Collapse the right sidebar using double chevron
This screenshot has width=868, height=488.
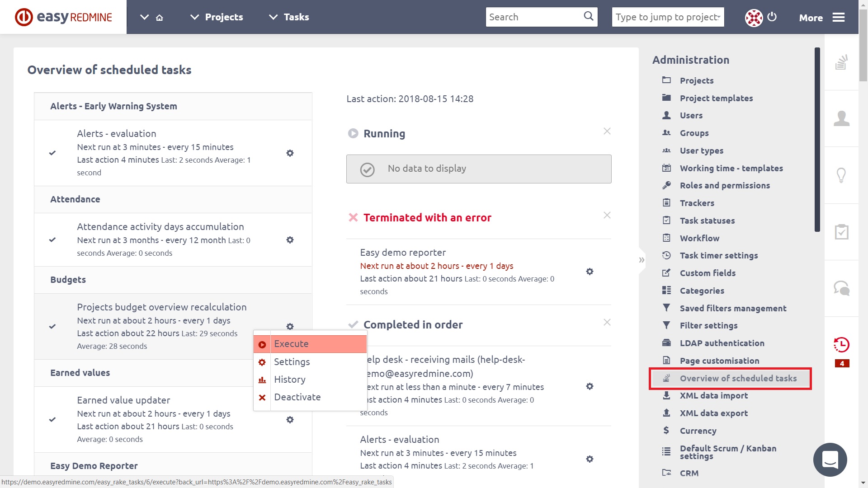pos(642,260)
